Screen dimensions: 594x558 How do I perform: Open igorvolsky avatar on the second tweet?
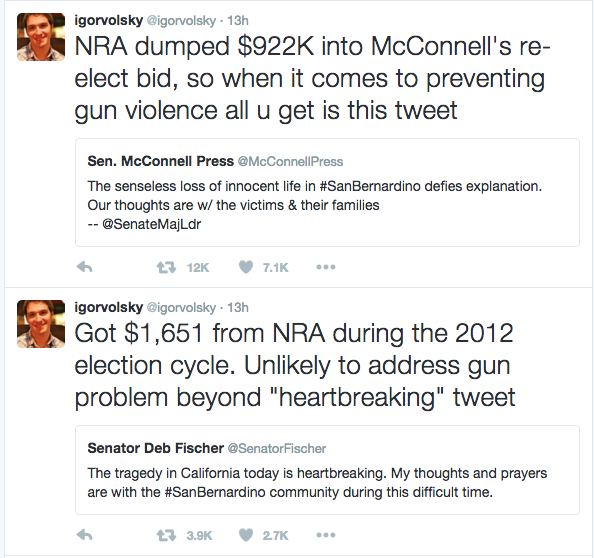pyautogui.click(x=41, y=324)
